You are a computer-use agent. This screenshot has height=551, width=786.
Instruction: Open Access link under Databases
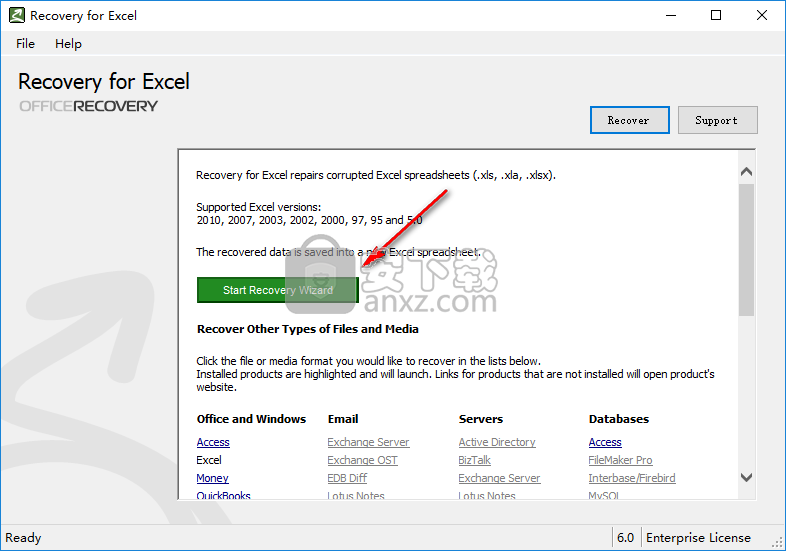605,442
